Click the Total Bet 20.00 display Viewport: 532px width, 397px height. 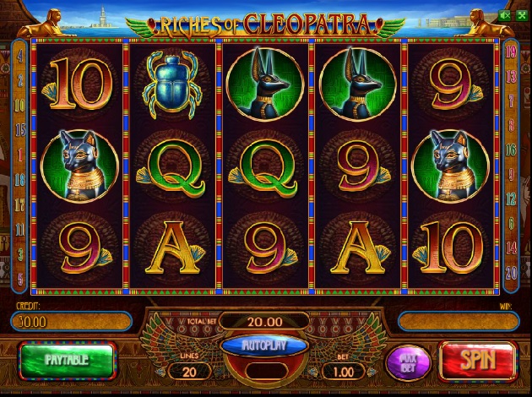264,321
